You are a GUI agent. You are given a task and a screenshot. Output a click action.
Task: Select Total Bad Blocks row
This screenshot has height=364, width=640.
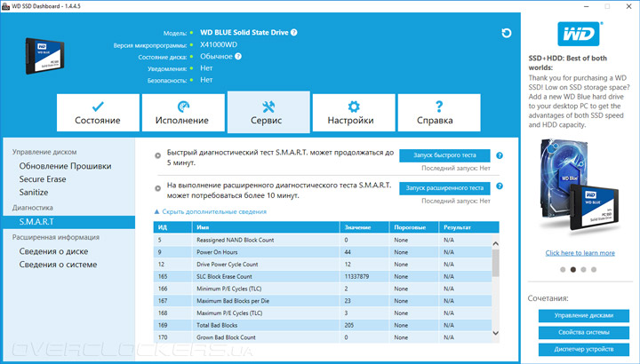pos(323,325)
